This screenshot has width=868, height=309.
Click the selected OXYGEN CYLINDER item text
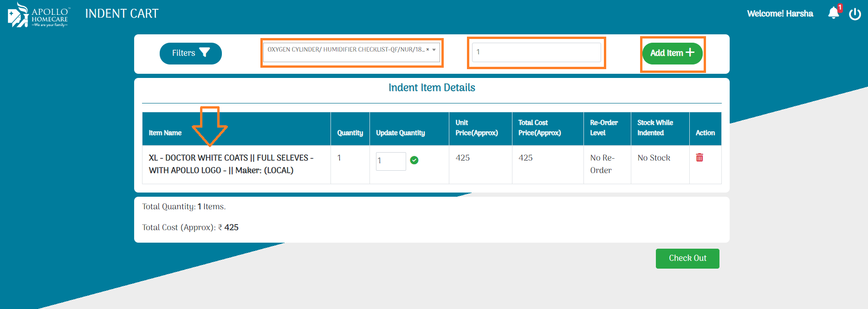coord(345,50)
